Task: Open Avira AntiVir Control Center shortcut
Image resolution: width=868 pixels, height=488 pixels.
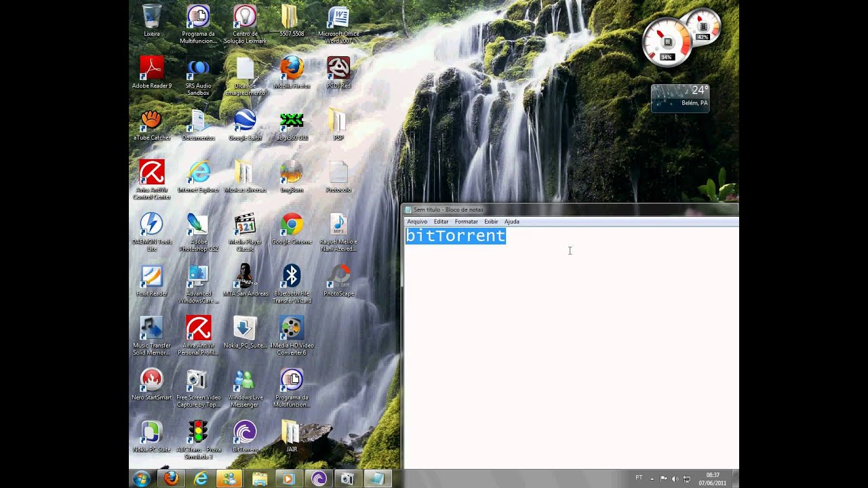Action: 152,180
